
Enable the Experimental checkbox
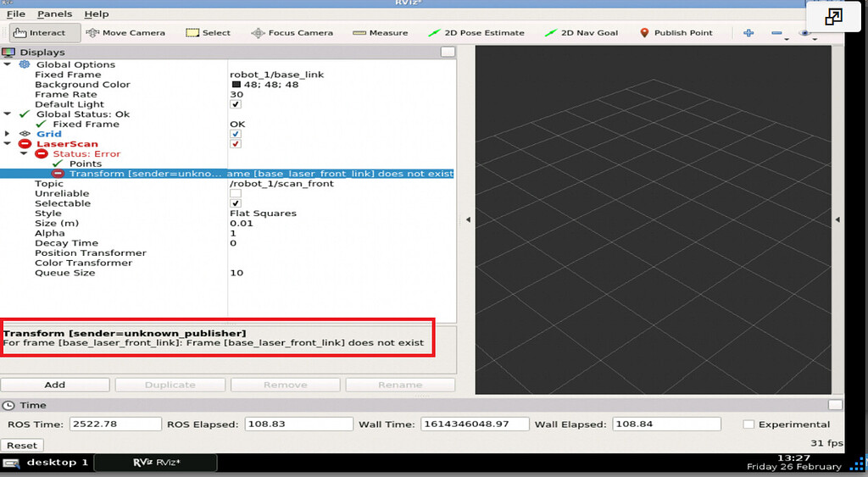pyautogui.click(x=748, y=424)
